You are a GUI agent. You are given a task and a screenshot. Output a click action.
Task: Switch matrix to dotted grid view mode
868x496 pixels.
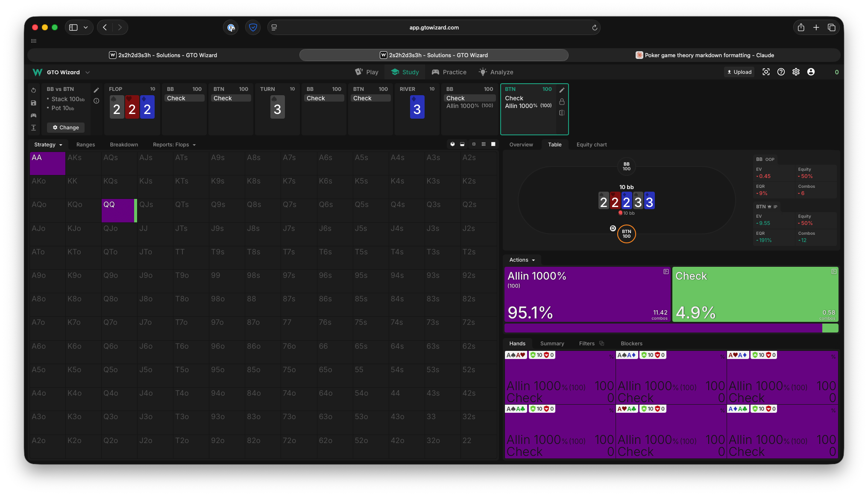[x=484, y=144]
